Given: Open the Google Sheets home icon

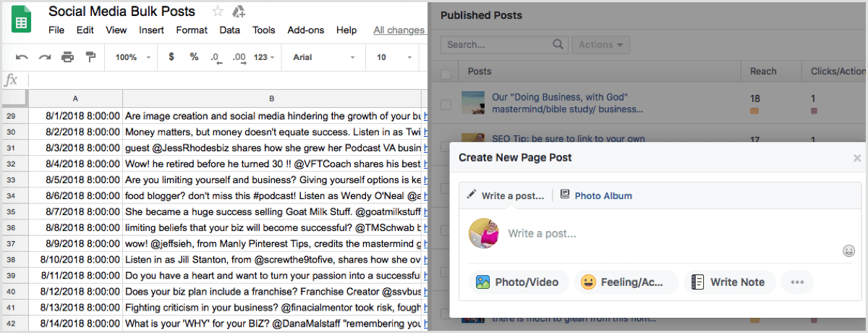Looking at the screenshot, I should pos(20,20).
